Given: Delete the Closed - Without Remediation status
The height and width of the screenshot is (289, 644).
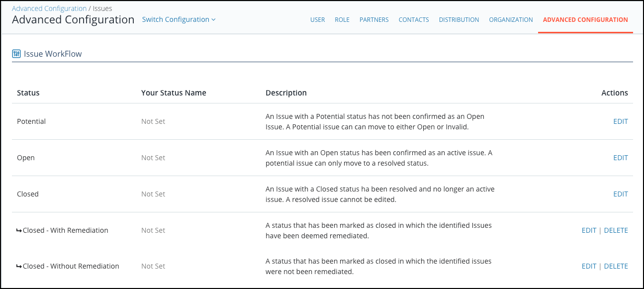Looking at the screenshot, I should point(616,266).
